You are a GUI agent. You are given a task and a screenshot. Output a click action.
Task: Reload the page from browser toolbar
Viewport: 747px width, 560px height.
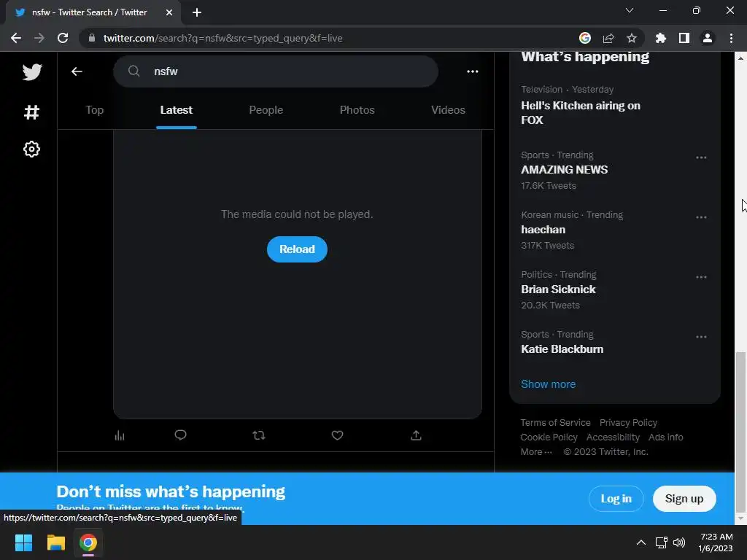[63, 38]
